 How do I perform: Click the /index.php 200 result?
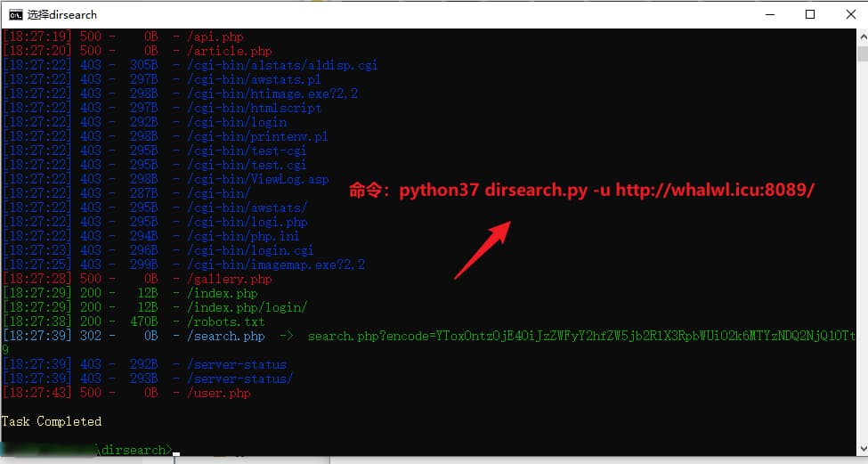coord(130,294)
